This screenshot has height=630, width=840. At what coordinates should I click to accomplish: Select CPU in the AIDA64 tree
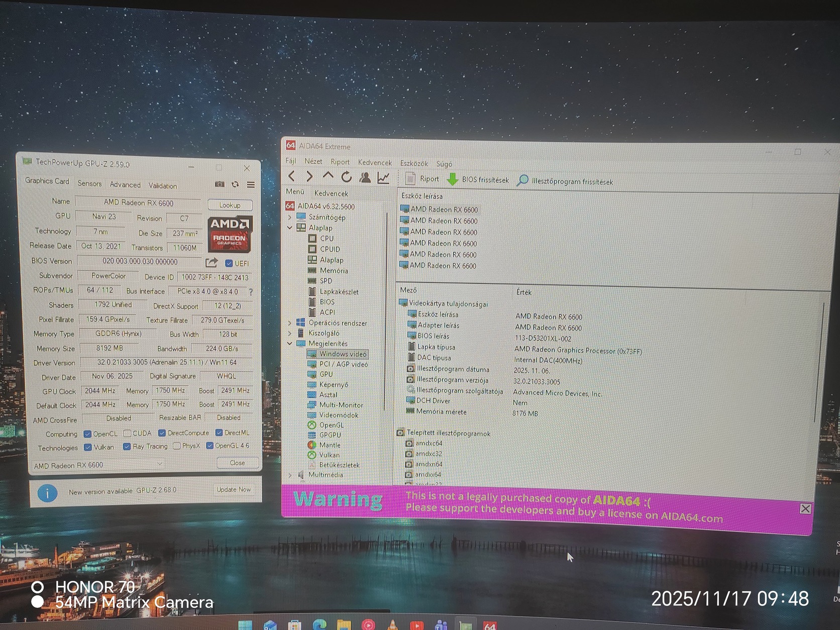[x=321, y=239]
